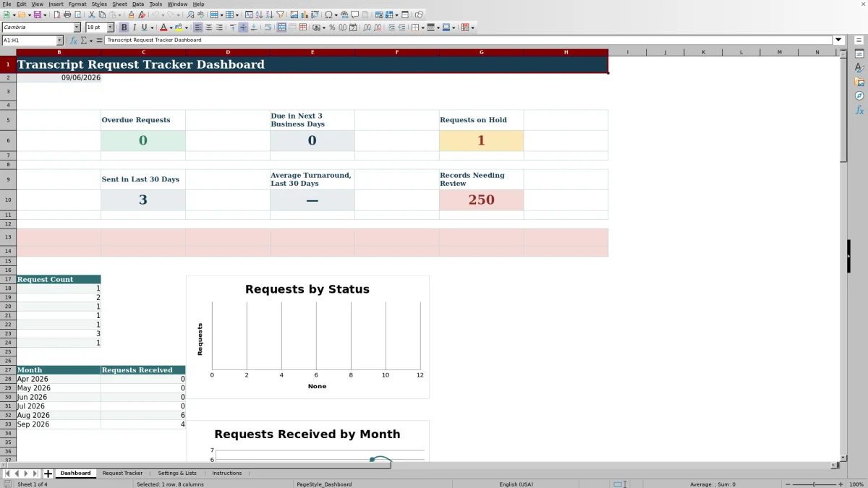This screenshot has height=488, width=868.
Task: Click the Wrap Text icon
Action: click(x=268, y=27)
